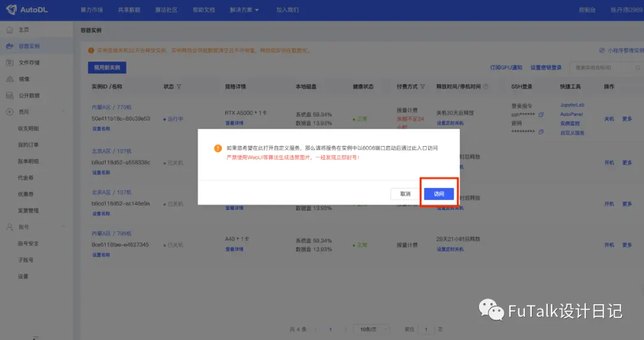
Task: Click the 镜像 icon in sidebar
Action: pos(10,79)
